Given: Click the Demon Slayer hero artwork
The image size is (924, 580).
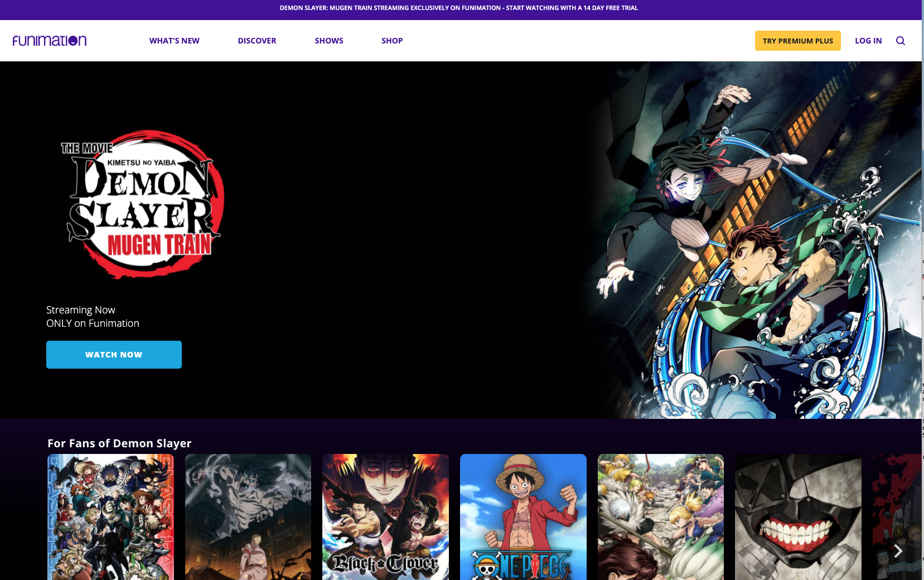Looking at the screenshot, I should 753,240.
